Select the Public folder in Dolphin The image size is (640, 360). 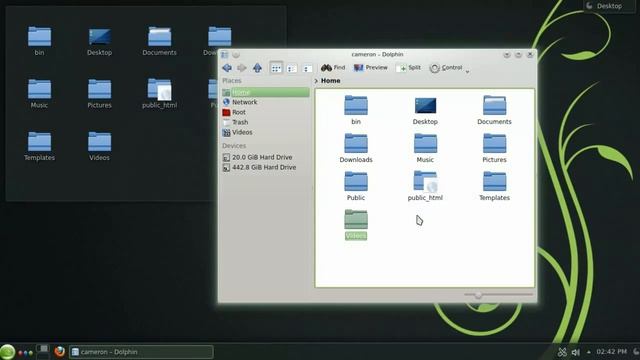pos(356,186)
